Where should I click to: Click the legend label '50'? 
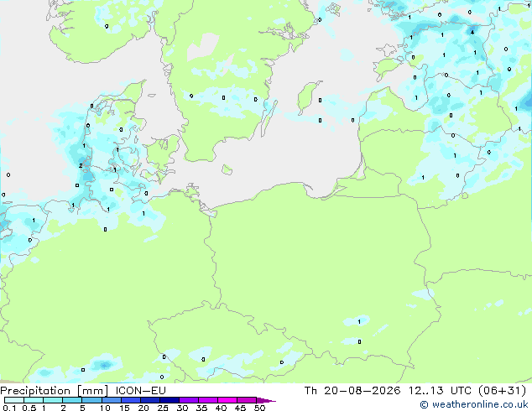pyautogui.click(x=259, y=408)
